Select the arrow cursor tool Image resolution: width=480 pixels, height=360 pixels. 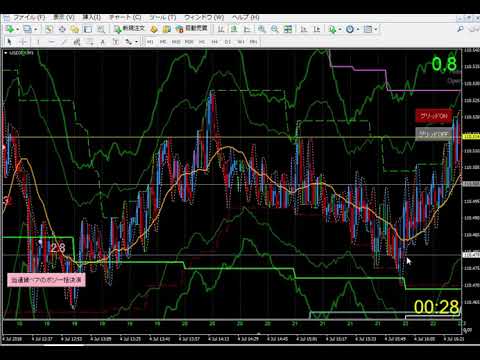[x=9, y=42]
